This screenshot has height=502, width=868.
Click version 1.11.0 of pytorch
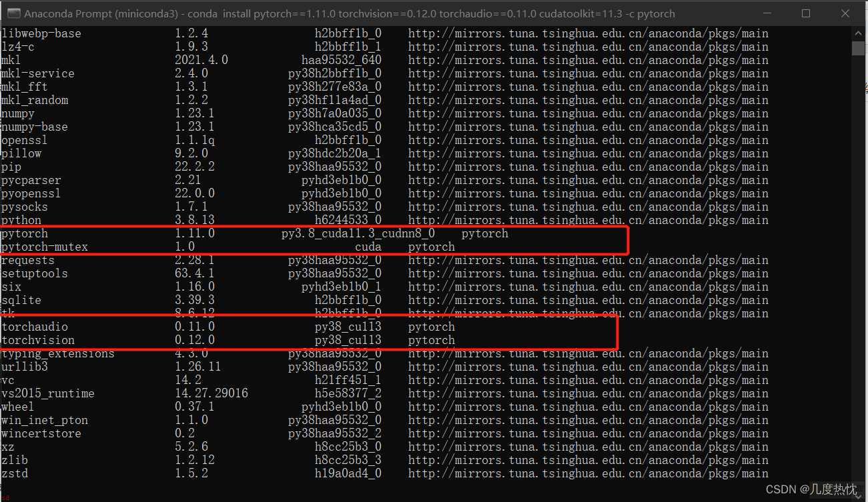pyautogui.click(x=195, y=233)
